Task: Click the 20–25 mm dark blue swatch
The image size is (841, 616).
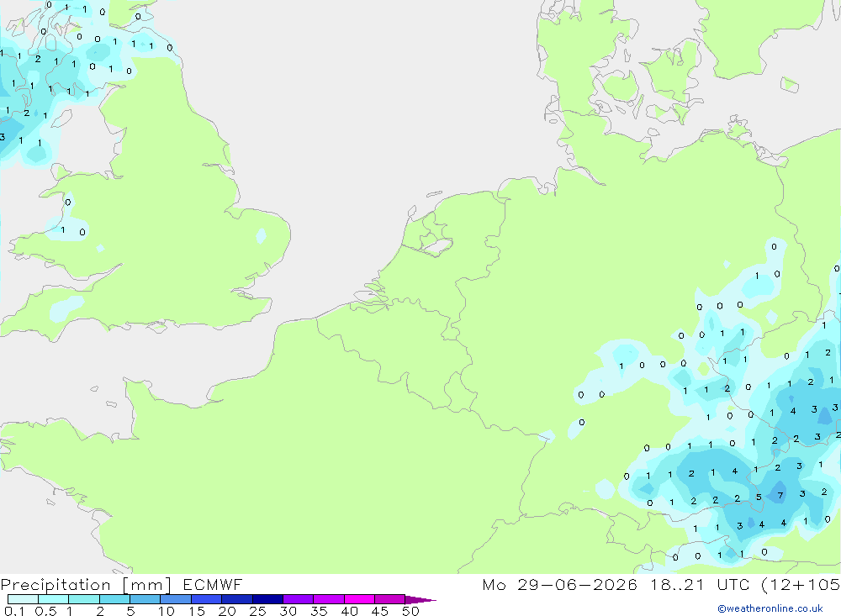Action: tap(236, 599)
